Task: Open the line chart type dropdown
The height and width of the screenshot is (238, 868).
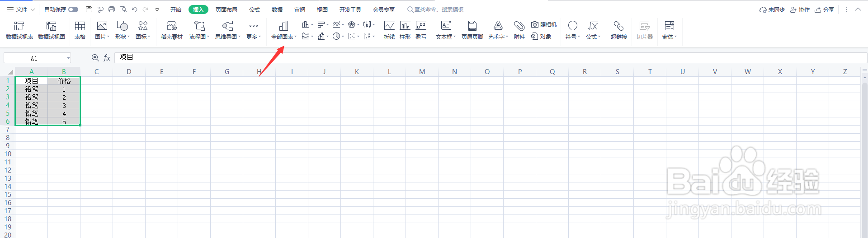Action: point(338,24)
